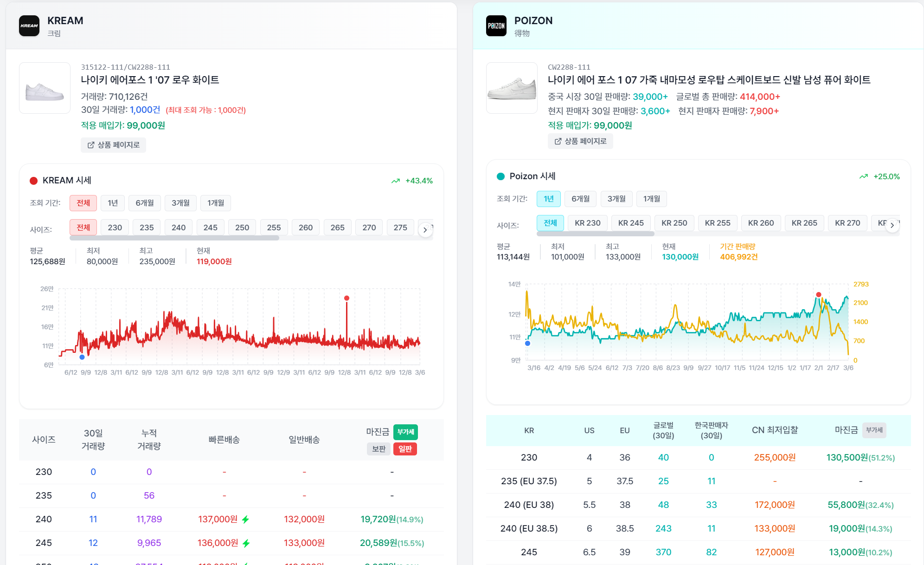The height and width of the screenshot is (565, 924).
Task: Select the KREAM 1개월 period filter
Action: (216, 203)
